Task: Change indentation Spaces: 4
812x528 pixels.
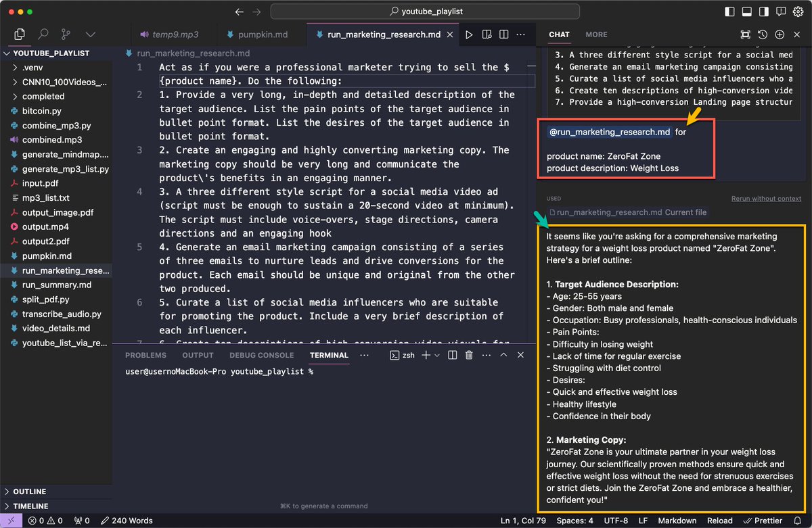Action: pos(574,521)
